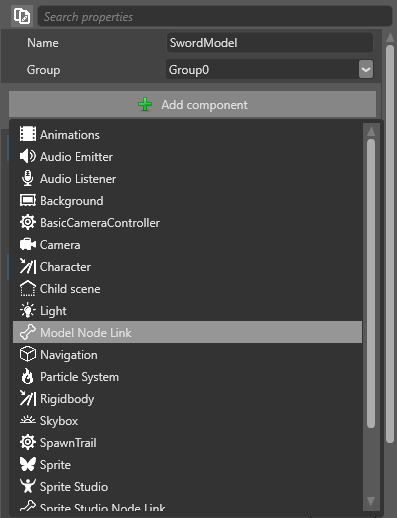Select Audio Listener in the list
Screen dimensions: 397x518
pyautogui.click(x=187, y=178)
